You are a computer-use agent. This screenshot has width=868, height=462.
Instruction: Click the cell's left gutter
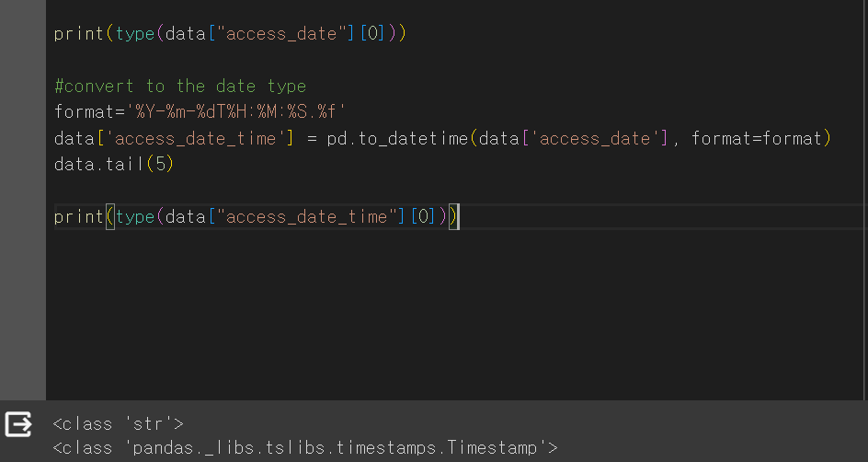(x=23, y=200)
